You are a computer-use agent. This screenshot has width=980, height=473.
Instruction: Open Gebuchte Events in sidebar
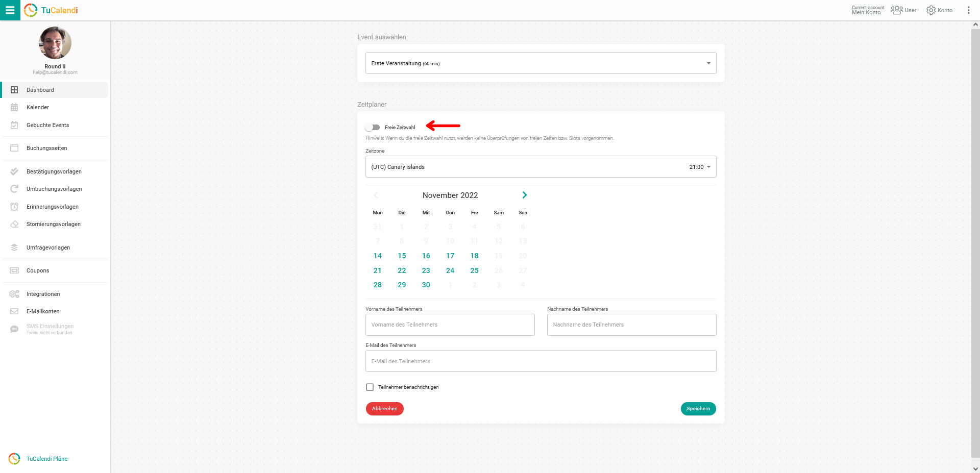[x=55, y=125]
